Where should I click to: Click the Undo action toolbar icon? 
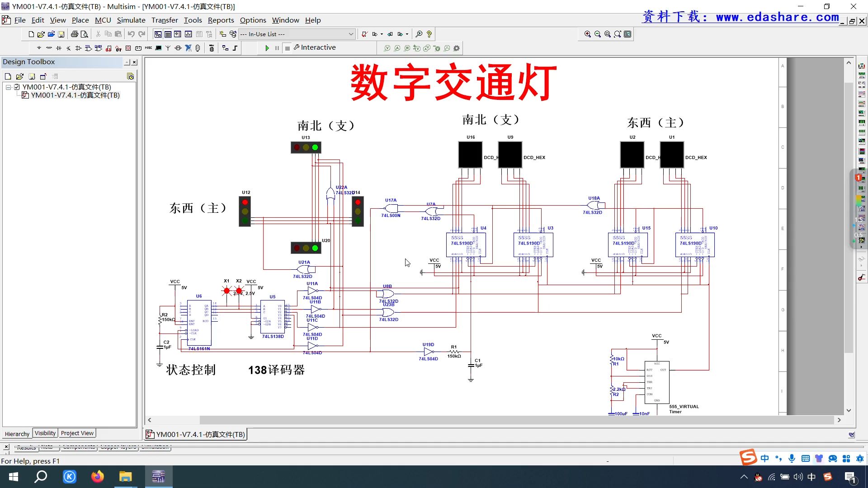pos(131,33)
